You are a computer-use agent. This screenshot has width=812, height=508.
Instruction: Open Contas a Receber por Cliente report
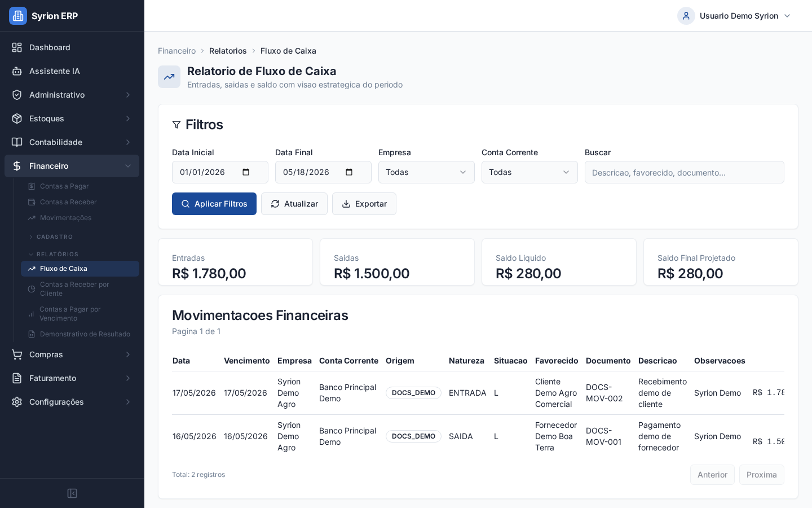coord(80,289)
